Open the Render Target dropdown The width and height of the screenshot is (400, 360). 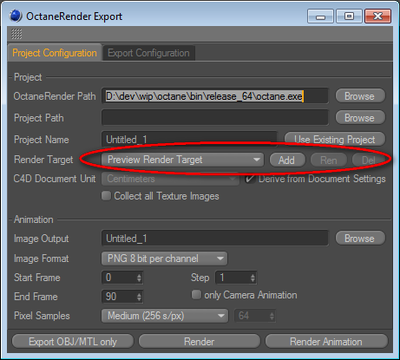[183, 160]
